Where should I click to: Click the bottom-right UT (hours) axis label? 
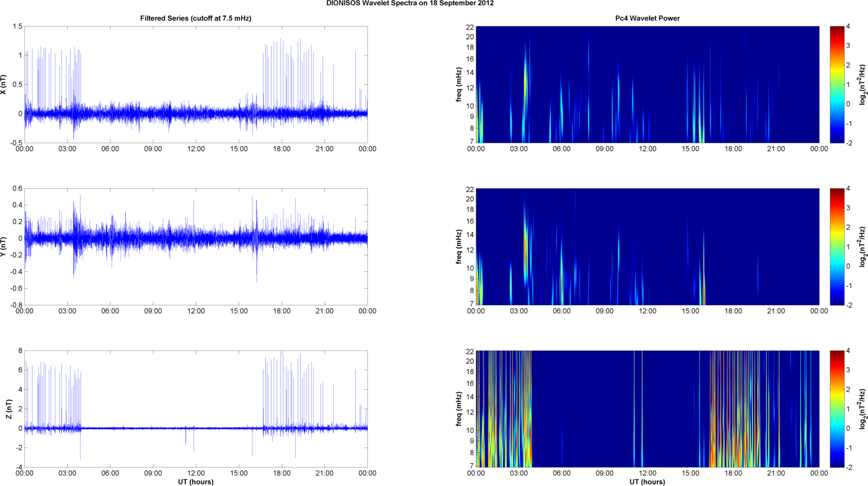click(647, 482)
